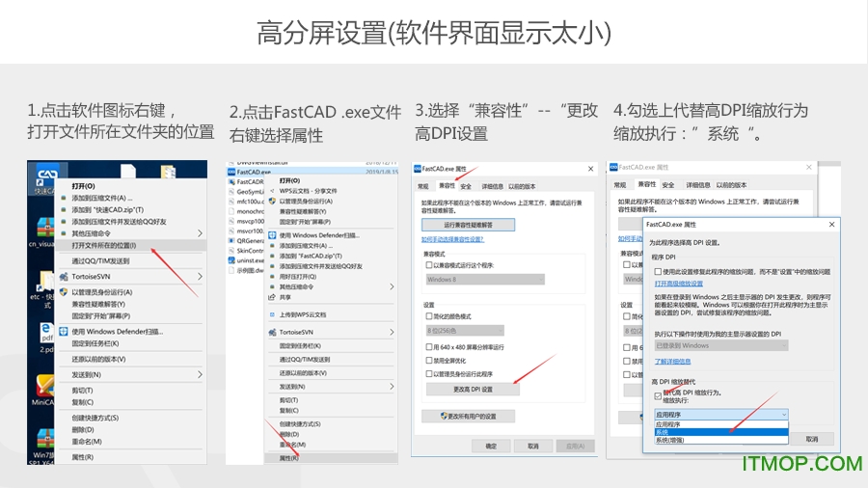This screenshot has height=488, width=868.
Task: Check 简化的颜色模式 option in step 3 dialog
Action: click(x=429, y=316)
